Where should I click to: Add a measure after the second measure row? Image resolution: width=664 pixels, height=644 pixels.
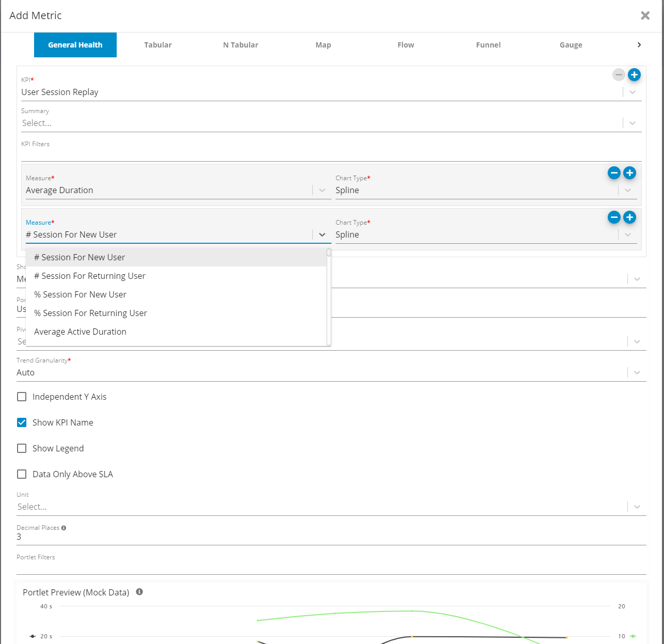coord(629,217)
